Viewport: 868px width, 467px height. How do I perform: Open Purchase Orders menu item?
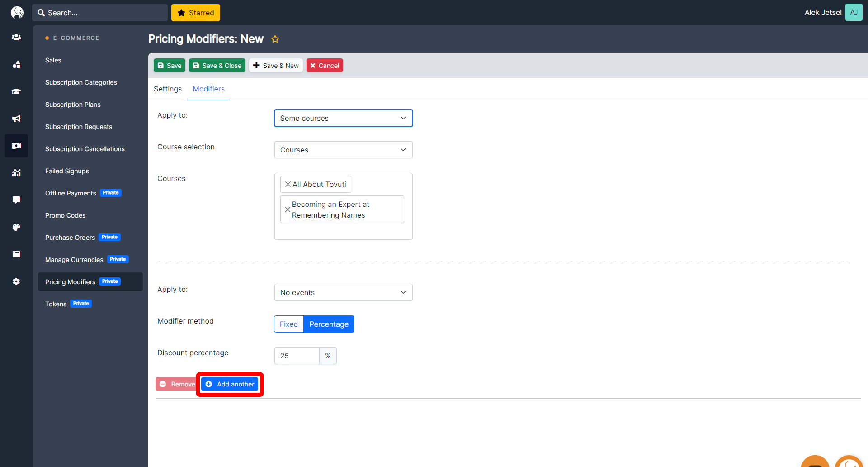tap(70, 238)
